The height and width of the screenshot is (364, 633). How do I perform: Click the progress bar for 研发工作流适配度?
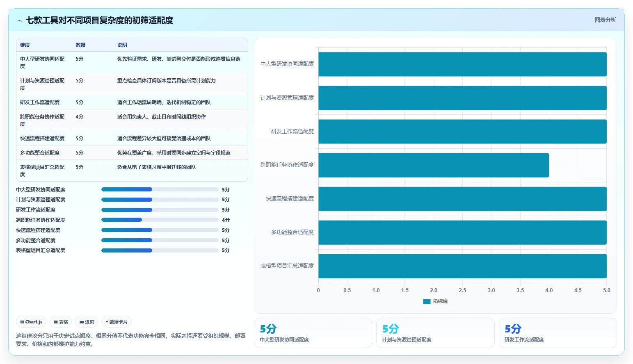pyautogui.click(x=160, y=210)
